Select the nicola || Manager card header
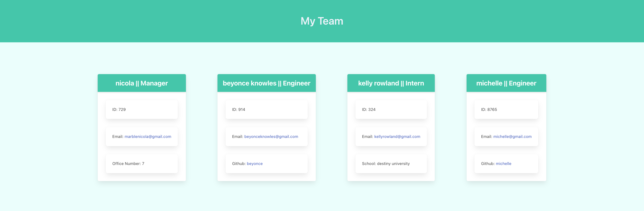644x211 pixels. tap(141, 83)
